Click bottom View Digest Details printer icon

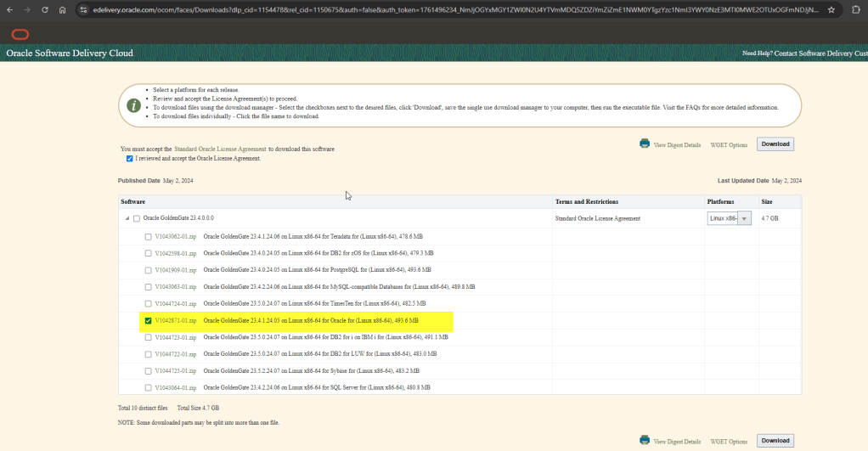pyautogui.click(x=645, y=440)
